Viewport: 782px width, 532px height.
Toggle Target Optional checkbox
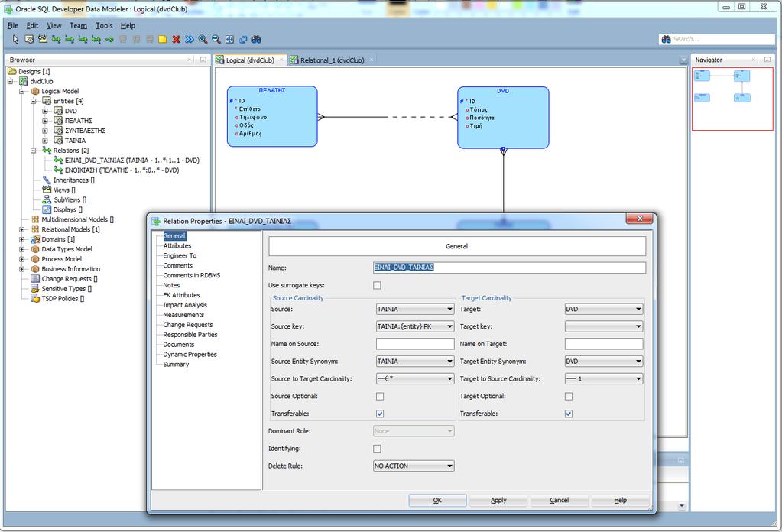click(569, 397)
